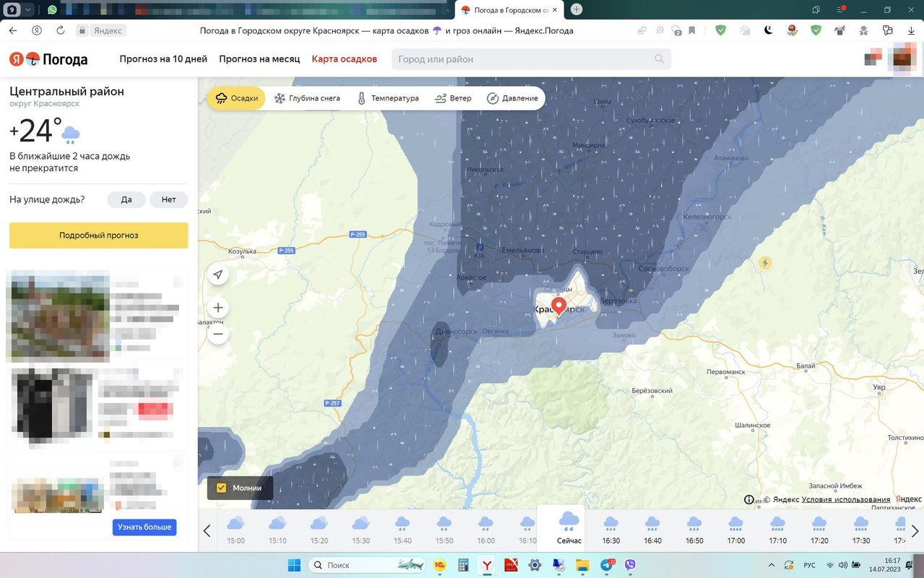This screenshot has height=578, width=924.
Task: Open Calculator from taskbar
Action: pos(463,565)
